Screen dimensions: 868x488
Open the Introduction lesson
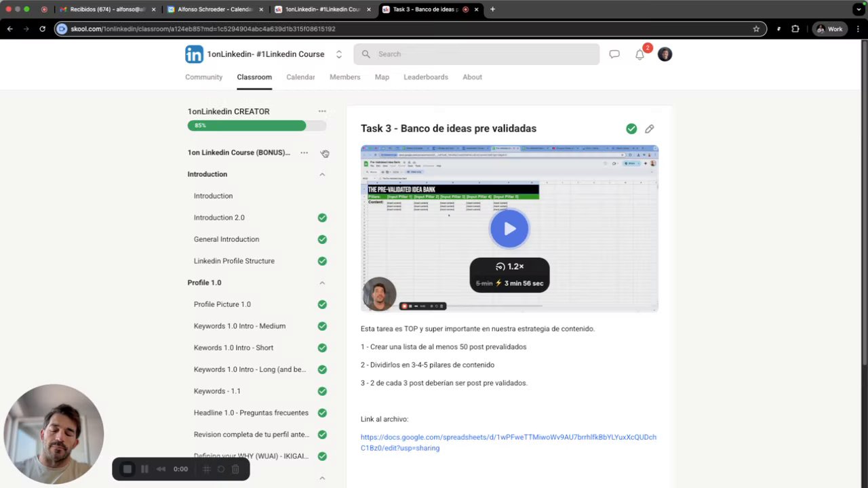click(x=213, y=196)
